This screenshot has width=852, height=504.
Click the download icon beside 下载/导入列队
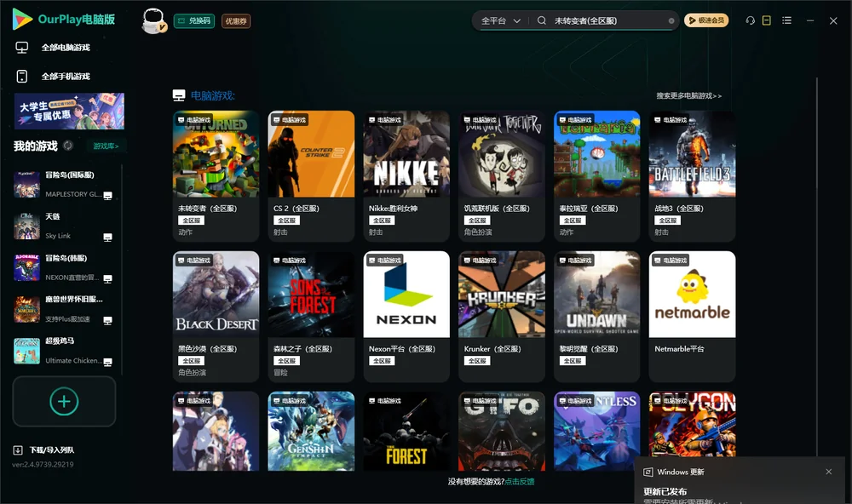click(18, 450)
